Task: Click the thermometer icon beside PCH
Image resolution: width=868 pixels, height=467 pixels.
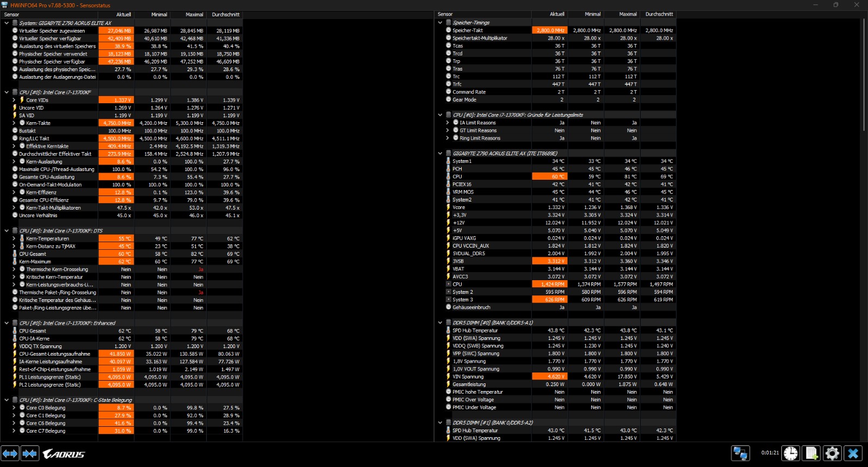Action: point(449,168)
